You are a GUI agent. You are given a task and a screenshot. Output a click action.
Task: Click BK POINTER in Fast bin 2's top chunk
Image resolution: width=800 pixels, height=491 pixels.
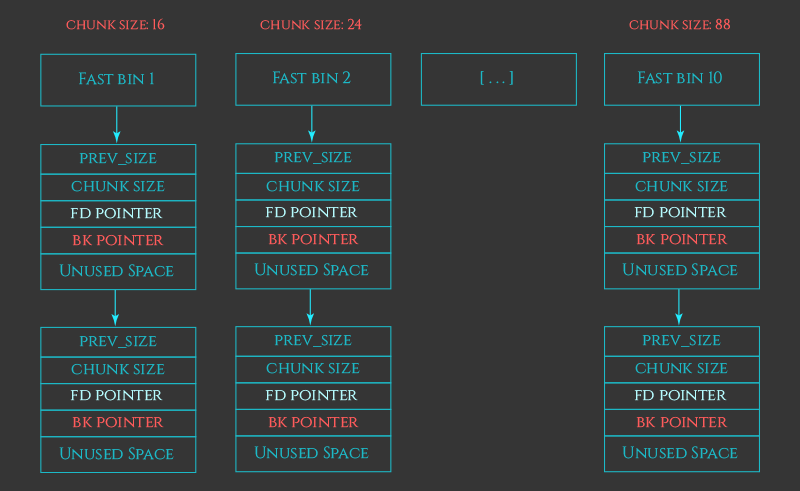pos(312,240)
